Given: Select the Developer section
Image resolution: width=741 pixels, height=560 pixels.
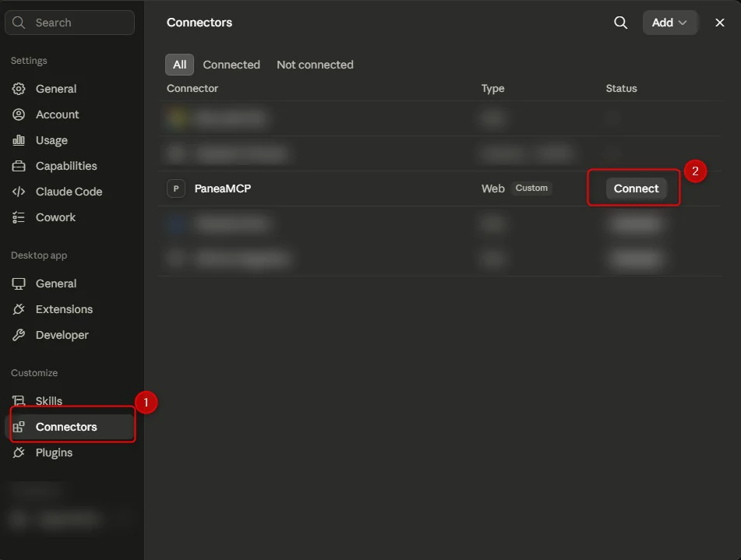Looking at the screenshot, I should click(x=69, y=335).
